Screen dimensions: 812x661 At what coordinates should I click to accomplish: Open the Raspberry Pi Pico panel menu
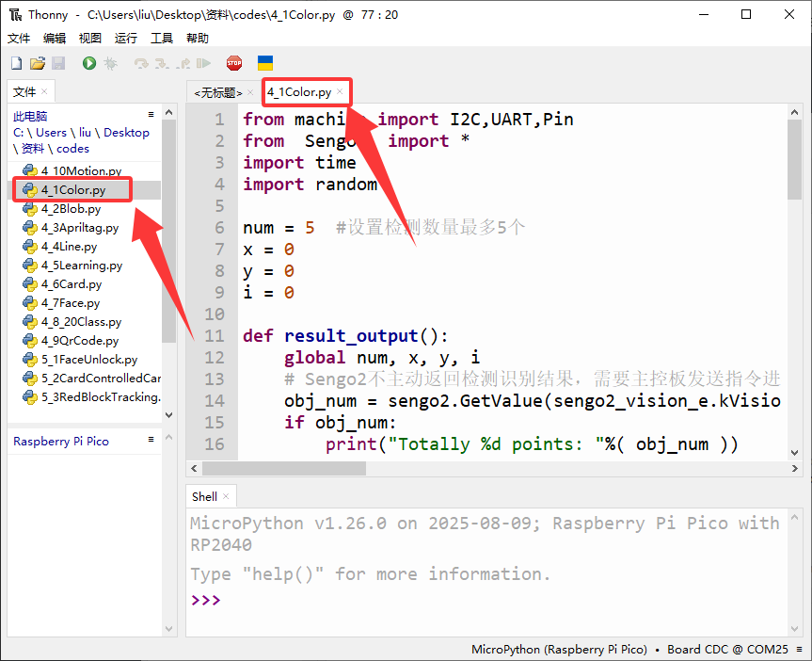[151, 440]
